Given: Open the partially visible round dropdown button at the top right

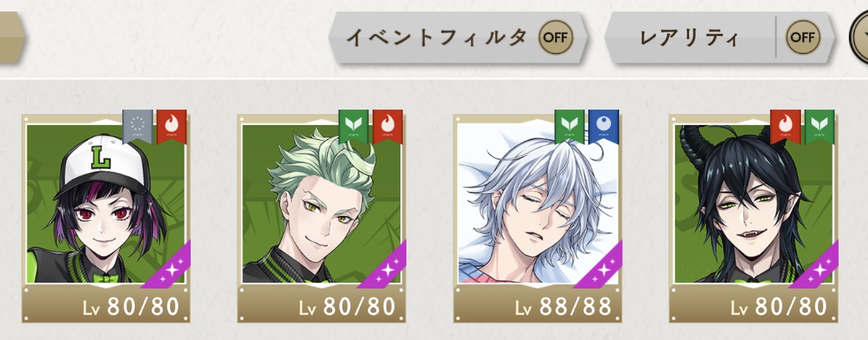Looking at the screenshot, I should tap(859, 38).
